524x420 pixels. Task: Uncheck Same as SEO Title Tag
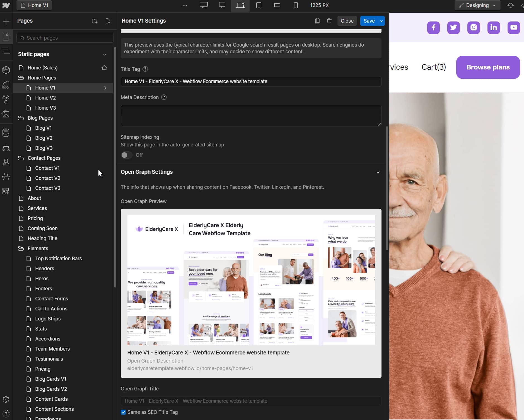123,412
